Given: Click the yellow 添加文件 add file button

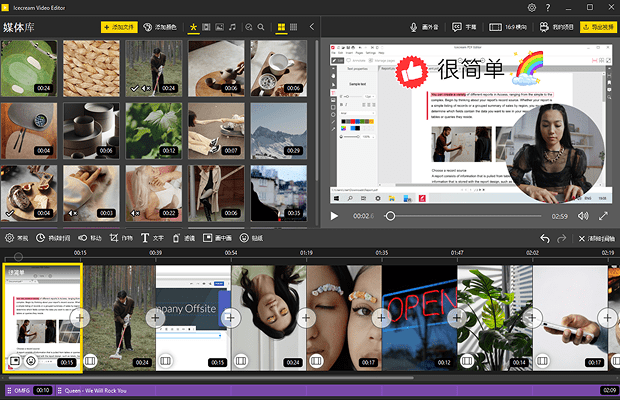Looking at the screenshot, I should click(x=119, y=27).
